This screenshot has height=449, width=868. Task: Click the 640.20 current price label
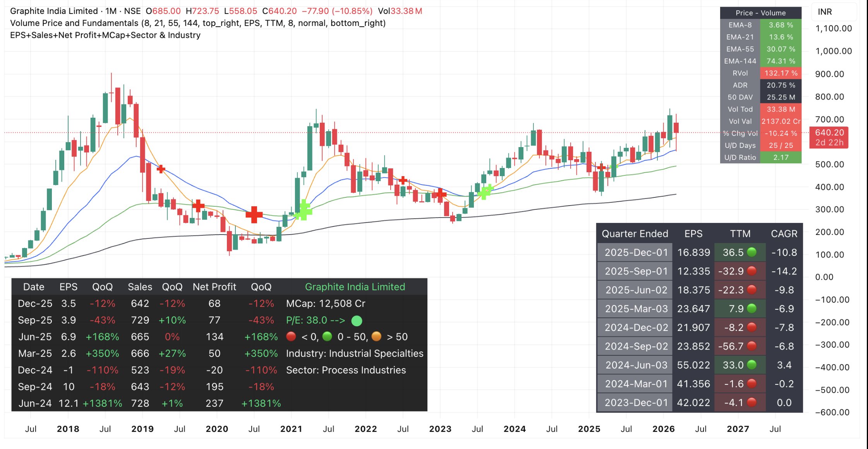pyautogui.click(x=829, y=133)
